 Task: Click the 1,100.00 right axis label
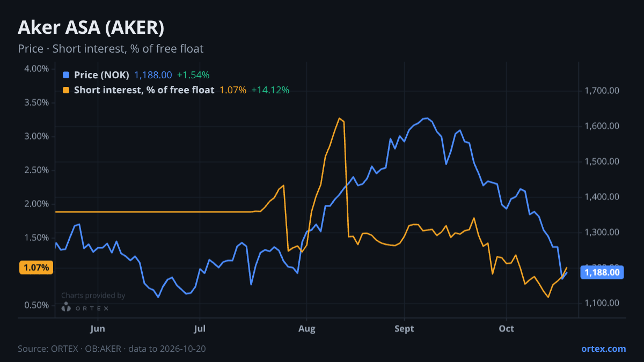click(x=602, y=303)
